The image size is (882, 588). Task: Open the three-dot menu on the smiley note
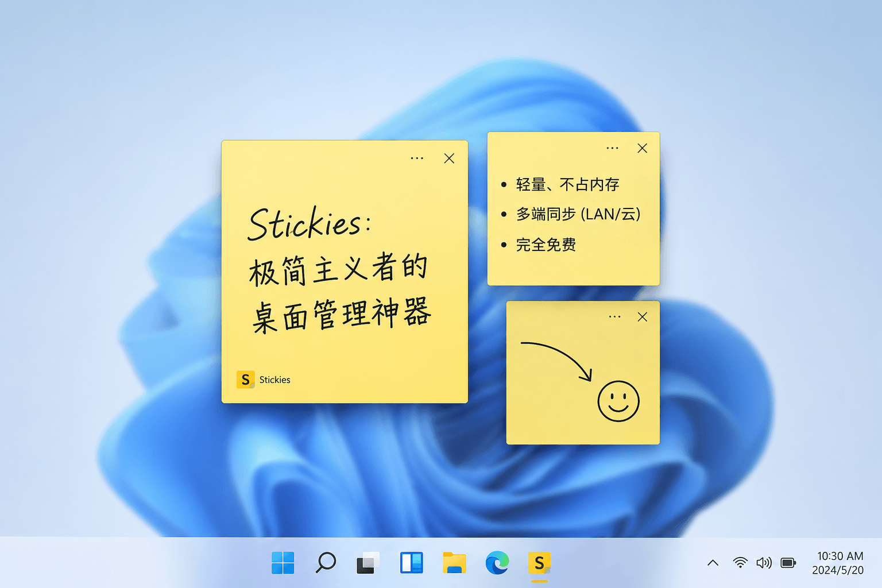pos(614,317)
